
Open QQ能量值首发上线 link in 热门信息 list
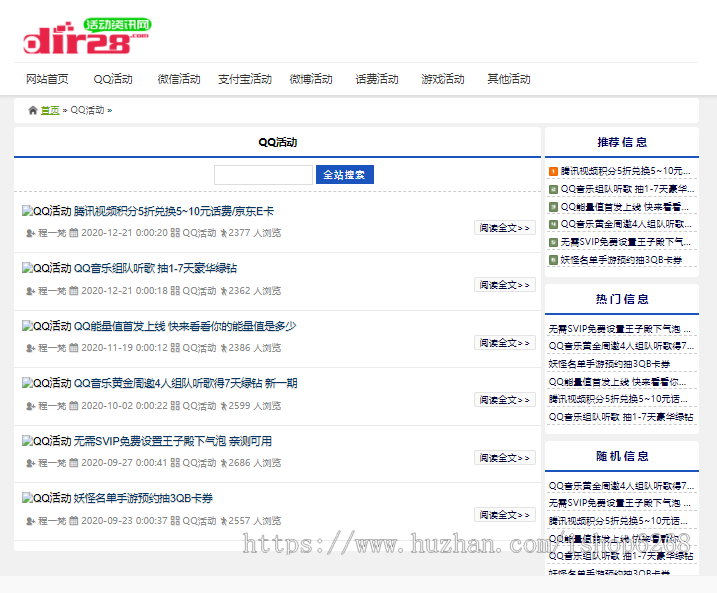click(617, 382)
